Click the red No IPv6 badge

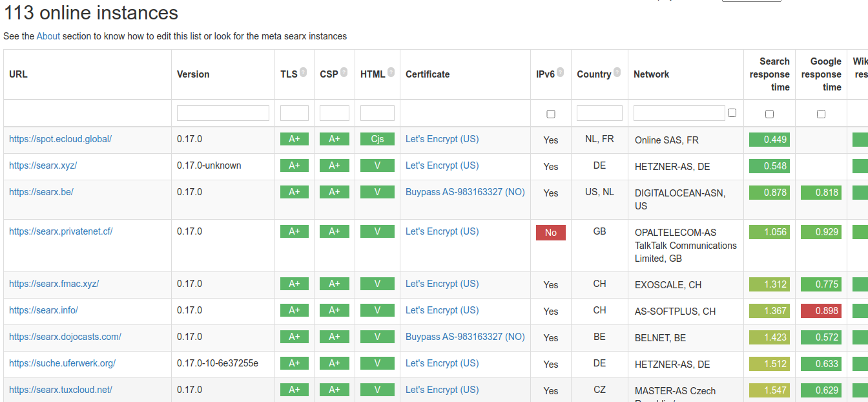[x=551, y=233]
